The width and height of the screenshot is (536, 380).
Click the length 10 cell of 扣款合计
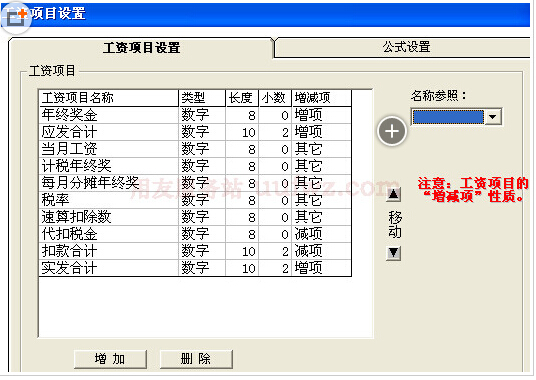[x=242, y=252]
